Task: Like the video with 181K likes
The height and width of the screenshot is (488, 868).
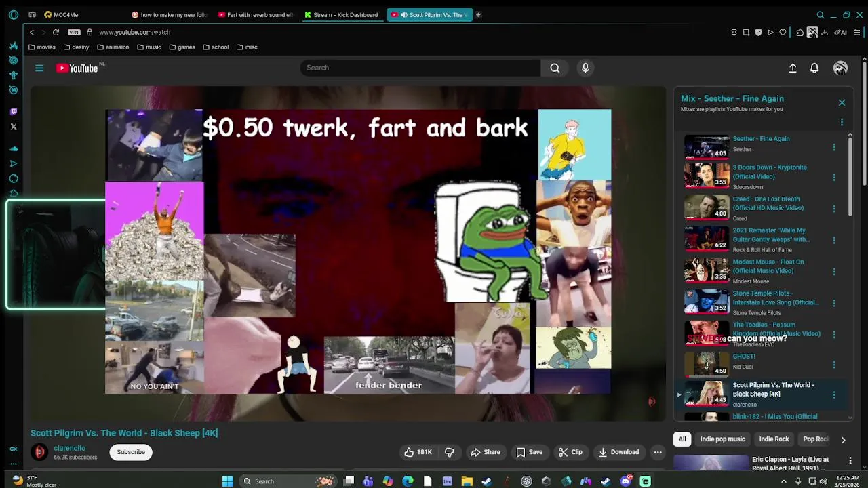Action: 418,452
